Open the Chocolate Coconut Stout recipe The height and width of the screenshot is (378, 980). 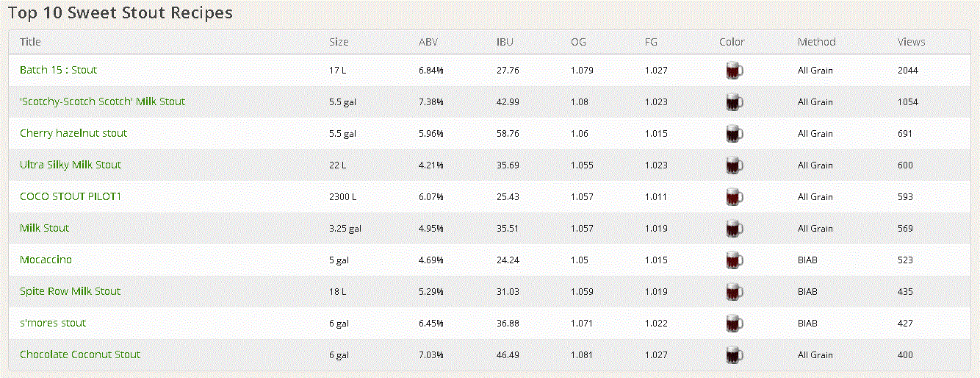(80, 354)
